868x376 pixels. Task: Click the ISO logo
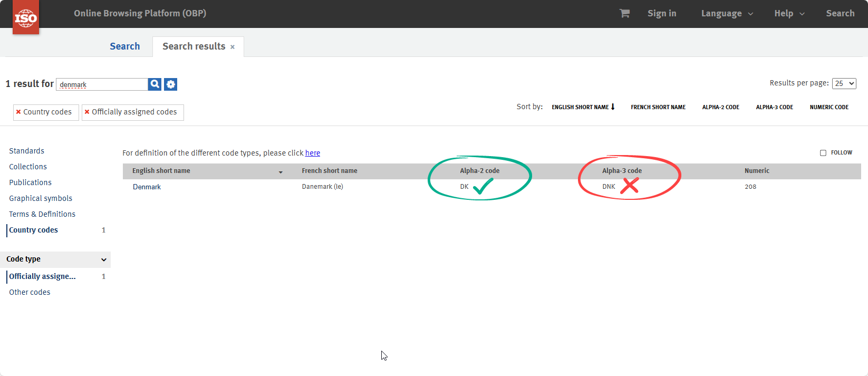26,17
